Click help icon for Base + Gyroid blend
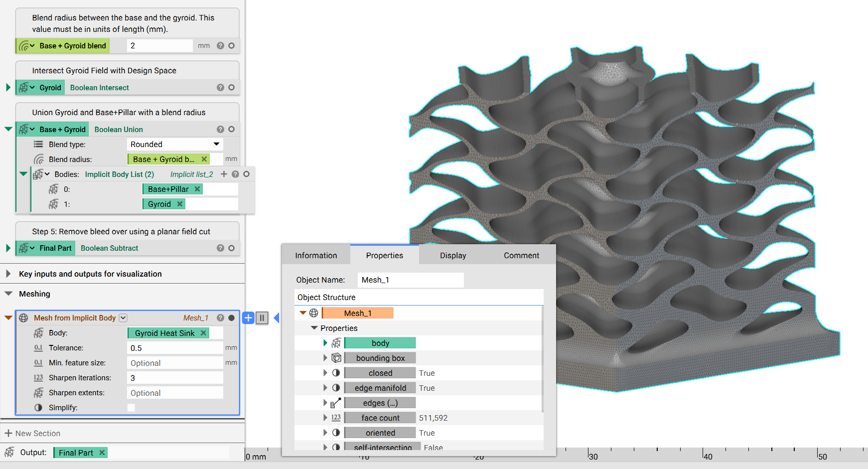Screen dimensions: 868x469 [220, 45]
